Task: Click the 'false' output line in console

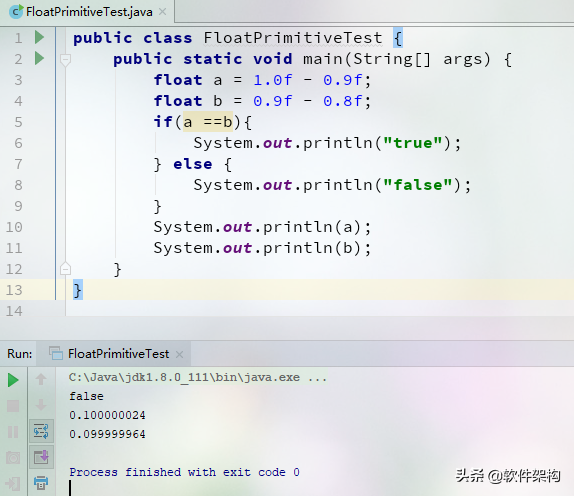Action: tap(86, 396)
